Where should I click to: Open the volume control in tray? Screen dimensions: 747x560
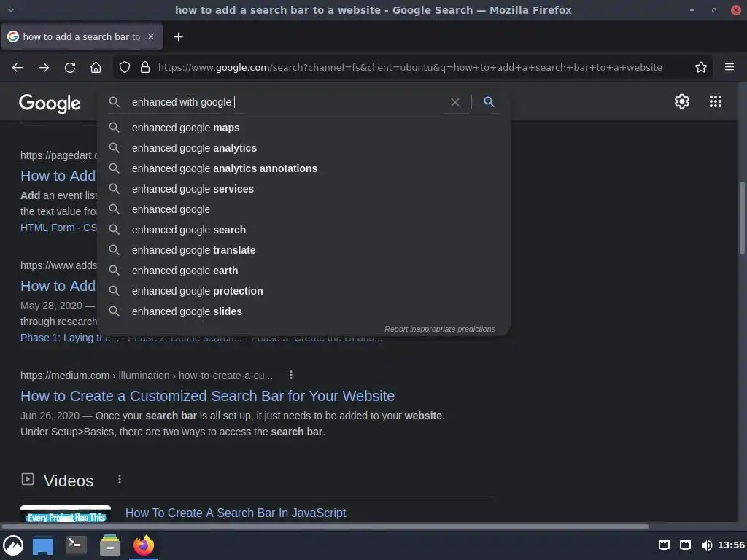coord(706,545)
